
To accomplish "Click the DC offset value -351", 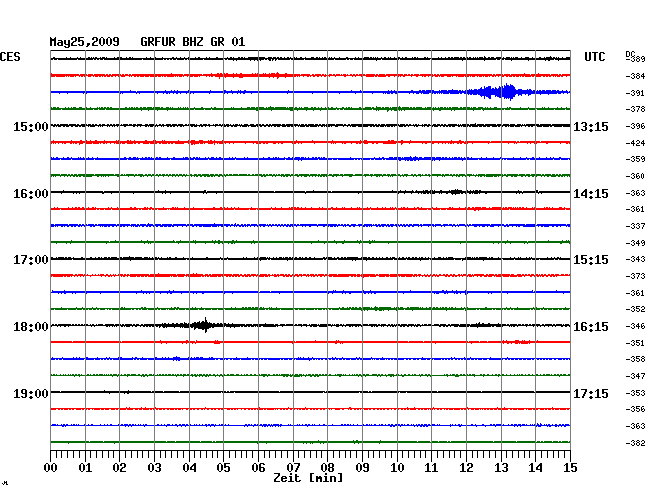I will point(635,343).
